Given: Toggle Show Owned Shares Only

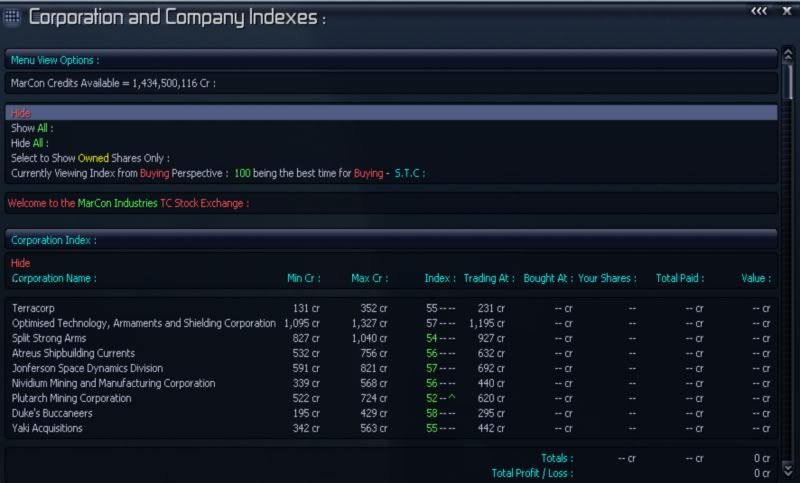Looking at the screenshot, I should pyautogui.click(x=90, y=158).
